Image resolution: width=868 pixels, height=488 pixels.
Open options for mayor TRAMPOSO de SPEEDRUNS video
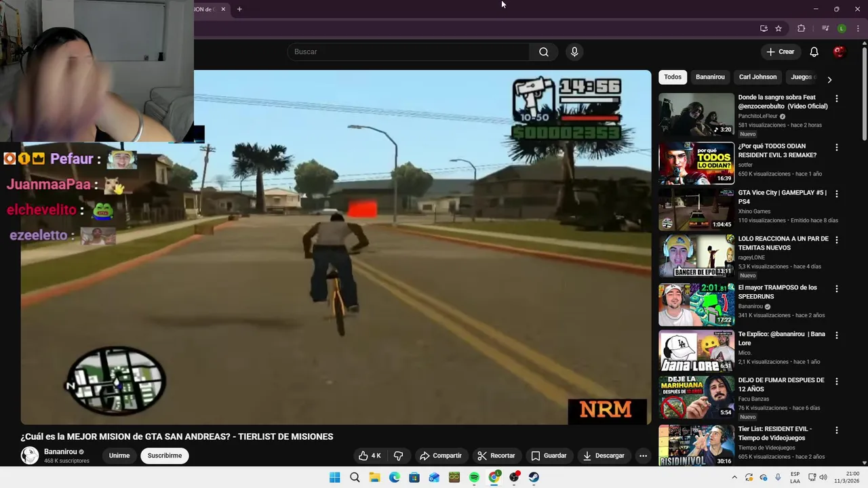(836, 289)
